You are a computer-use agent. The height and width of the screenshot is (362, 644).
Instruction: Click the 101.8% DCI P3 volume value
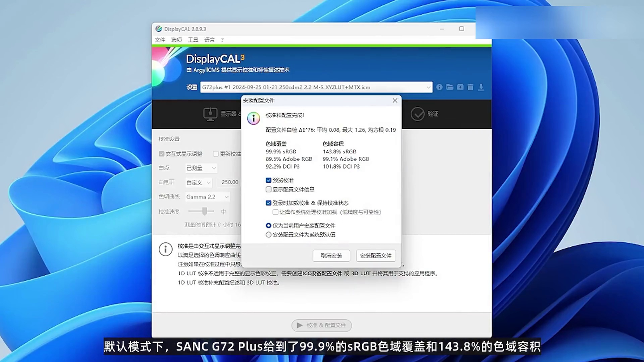(341, 167)
